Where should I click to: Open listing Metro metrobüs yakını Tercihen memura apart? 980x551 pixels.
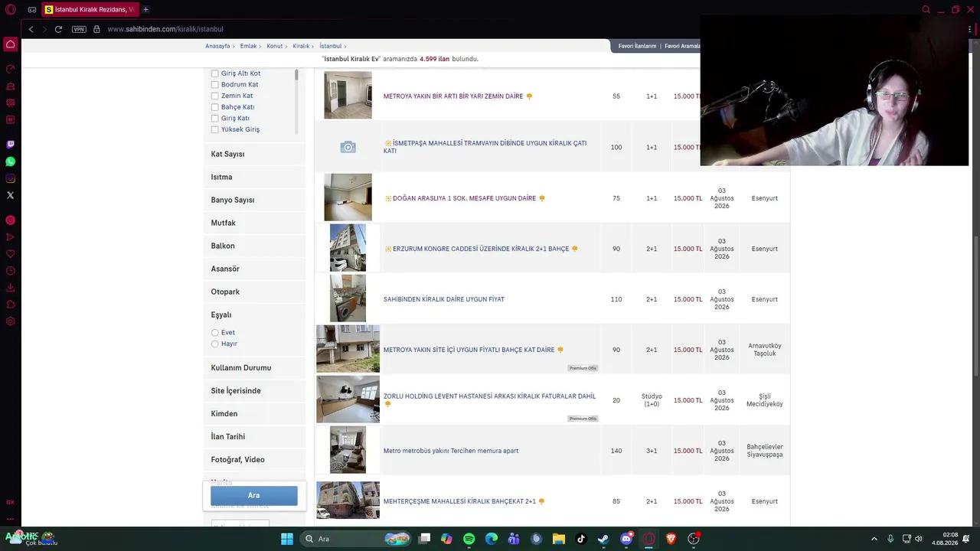(x=451, y=451)
